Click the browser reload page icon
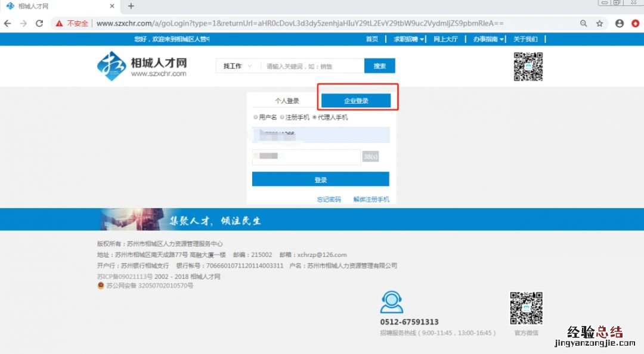Image resolution: width=644 pixels, height=354 pixels. [39, 23]
